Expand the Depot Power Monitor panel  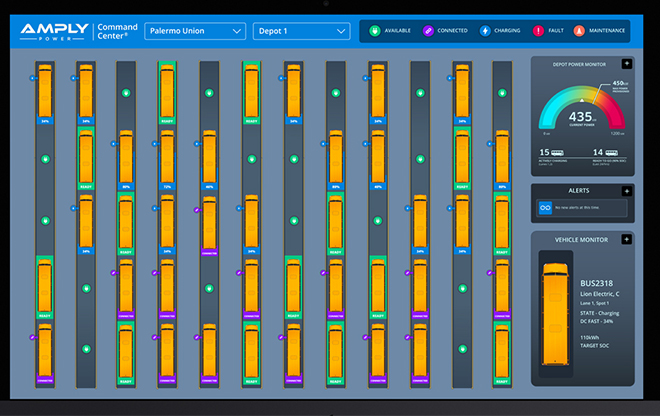point(626,63)
